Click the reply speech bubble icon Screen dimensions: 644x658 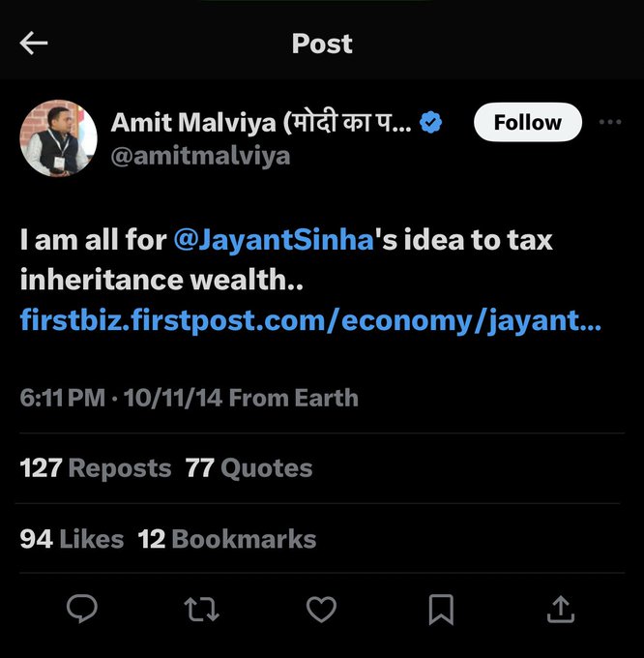[82, 608]
